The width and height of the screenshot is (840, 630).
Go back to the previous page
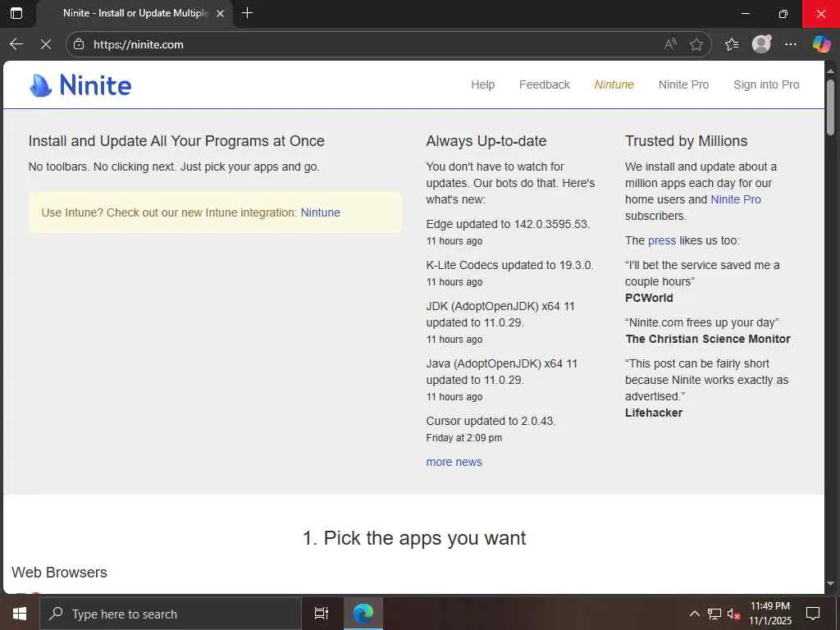[16, 44]
